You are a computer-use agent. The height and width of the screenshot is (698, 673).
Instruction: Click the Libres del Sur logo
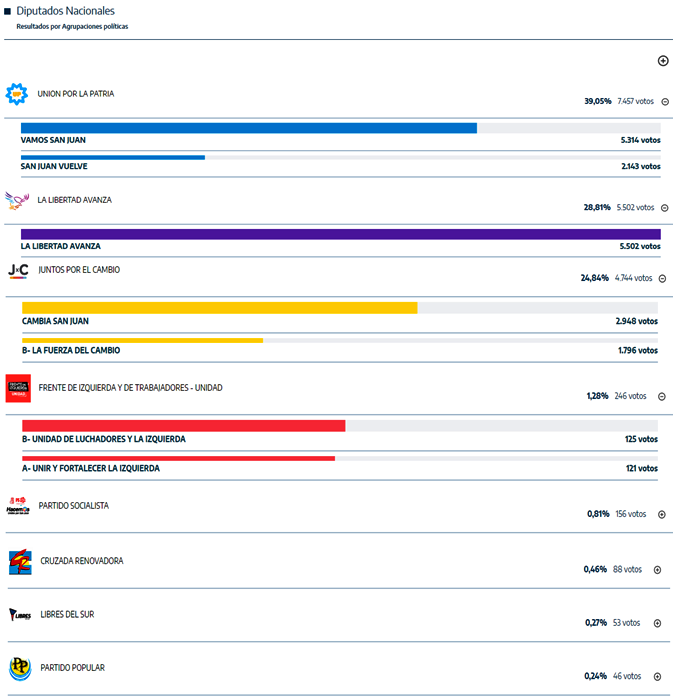pos(19,615)
